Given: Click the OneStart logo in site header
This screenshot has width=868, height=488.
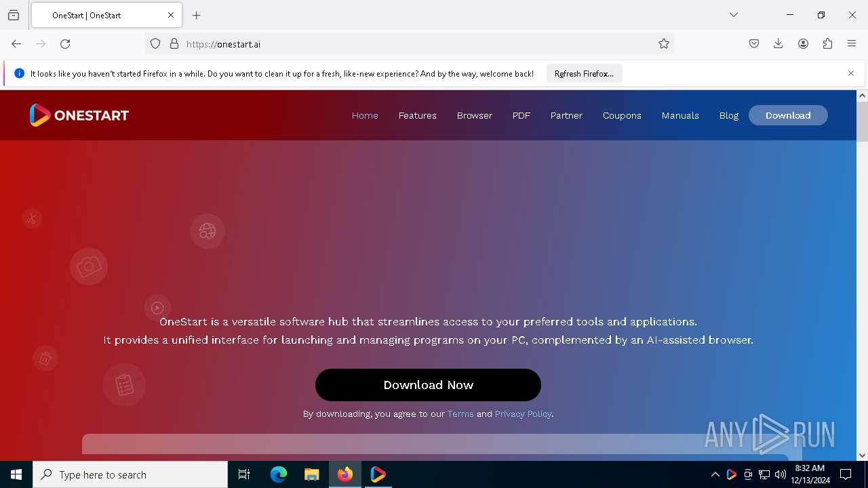Looking at the screenshot, I should [79, 115].
